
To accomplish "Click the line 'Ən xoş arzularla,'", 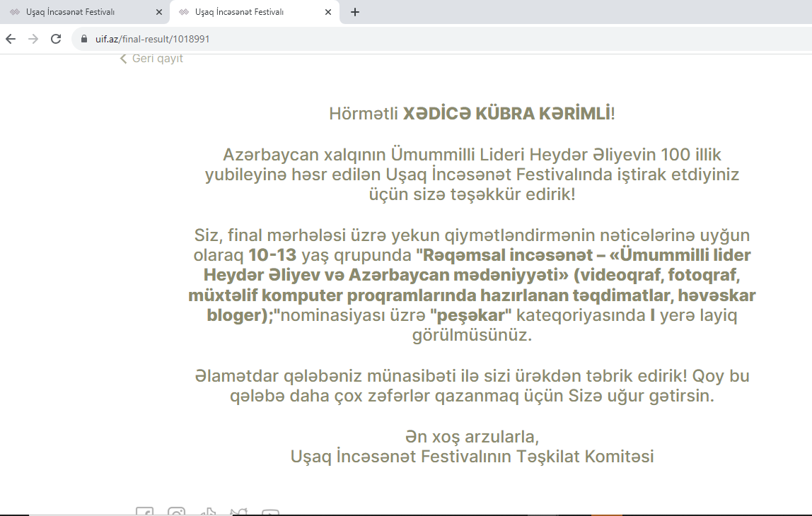I will pos(472,437).
